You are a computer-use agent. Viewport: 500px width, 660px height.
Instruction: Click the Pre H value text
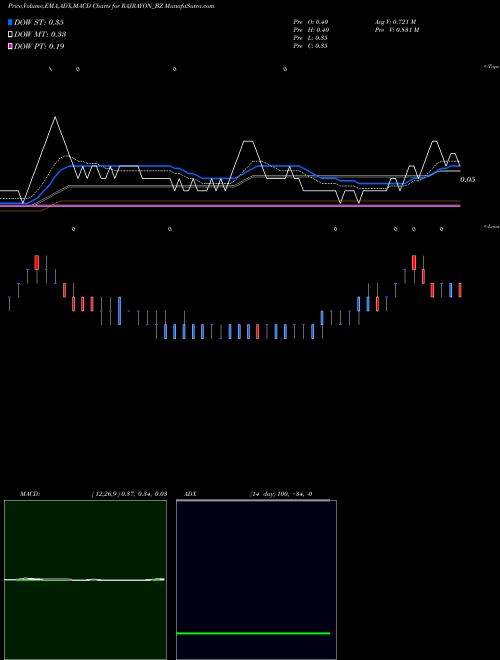pos(311,30)
